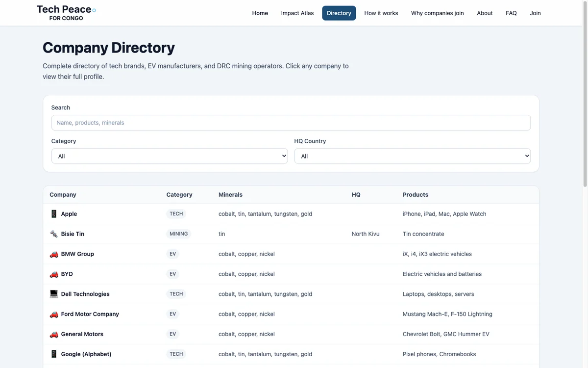
Task: Click the phone icon beside Google (Alphabet)
Action: tap(54, 354)
